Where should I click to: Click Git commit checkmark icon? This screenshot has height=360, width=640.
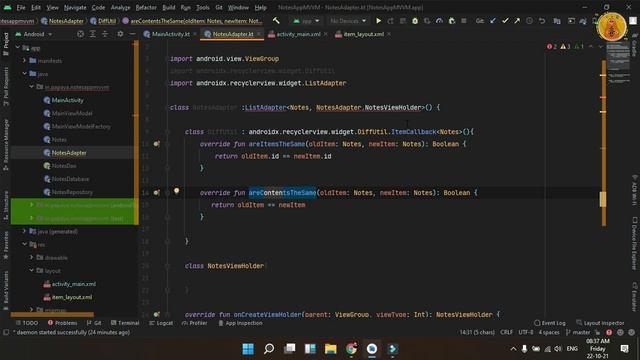pyautogui.click(x=505, y=20)
